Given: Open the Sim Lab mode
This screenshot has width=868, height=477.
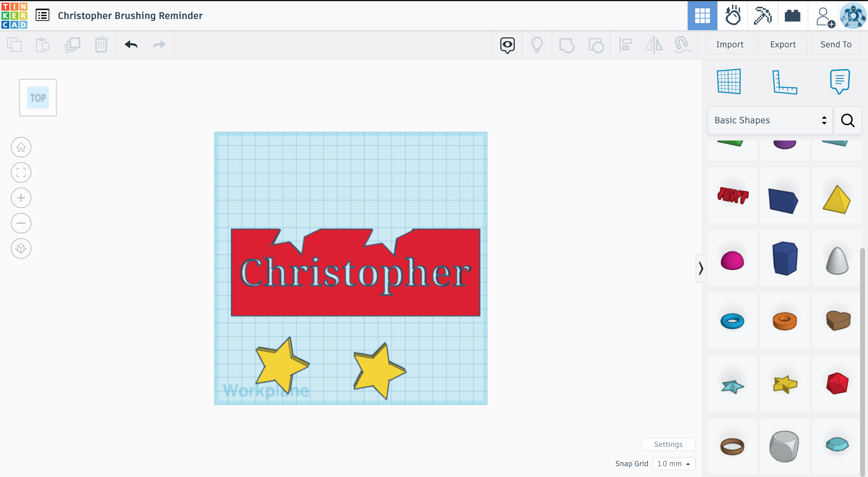Looking at the screenshot, I should [x=733, y=15].
